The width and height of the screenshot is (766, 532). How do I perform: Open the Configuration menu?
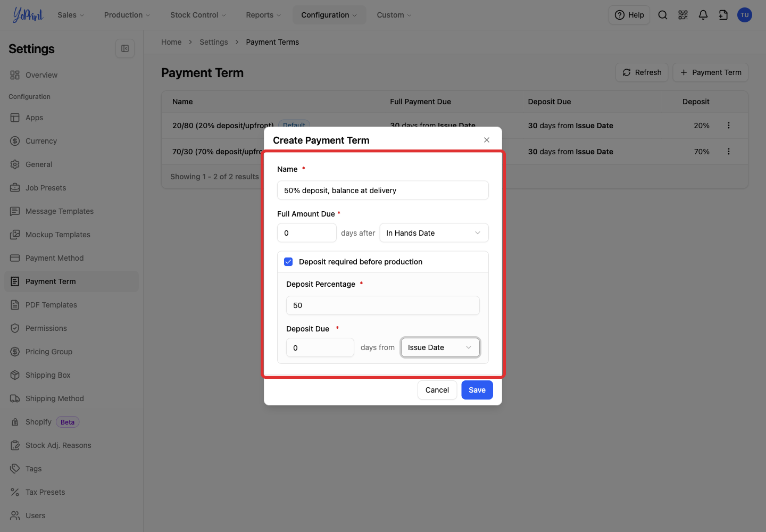tap(329, 15)
